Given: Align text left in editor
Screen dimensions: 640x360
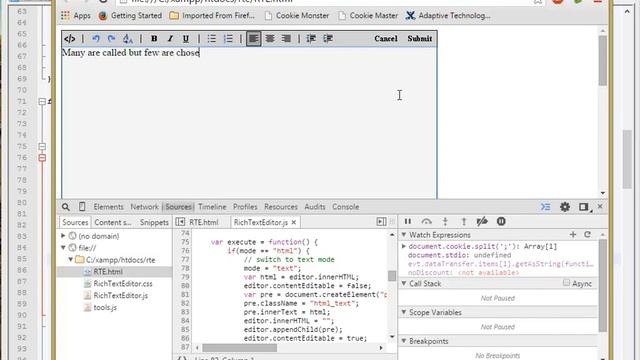Looking at the screenshot, I should click(253, 38).
